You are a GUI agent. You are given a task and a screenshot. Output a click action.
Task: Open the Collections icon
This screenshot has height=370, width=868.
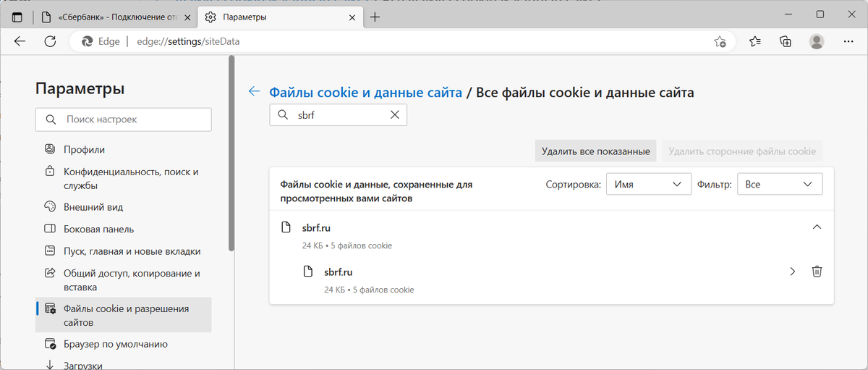point(786,41)
